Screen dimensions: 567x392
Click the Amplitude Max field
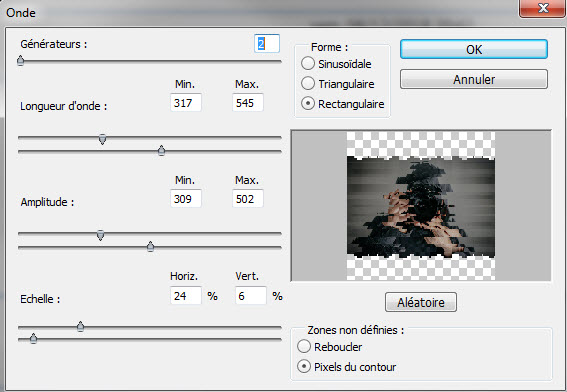pyautogui.click(x=248, y=199)
